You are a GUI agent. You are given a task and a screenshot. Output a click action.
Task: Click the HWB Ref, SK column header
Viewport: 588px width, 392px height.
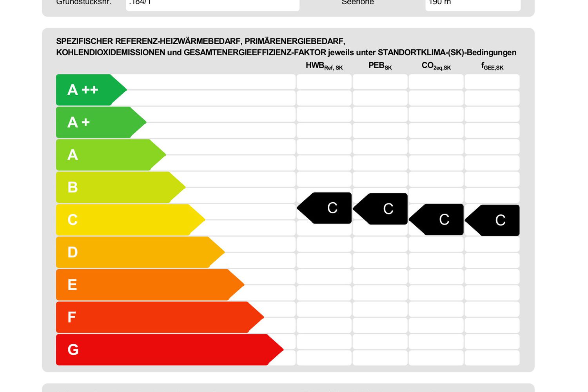pyautogui.click(x=324, y=66)
